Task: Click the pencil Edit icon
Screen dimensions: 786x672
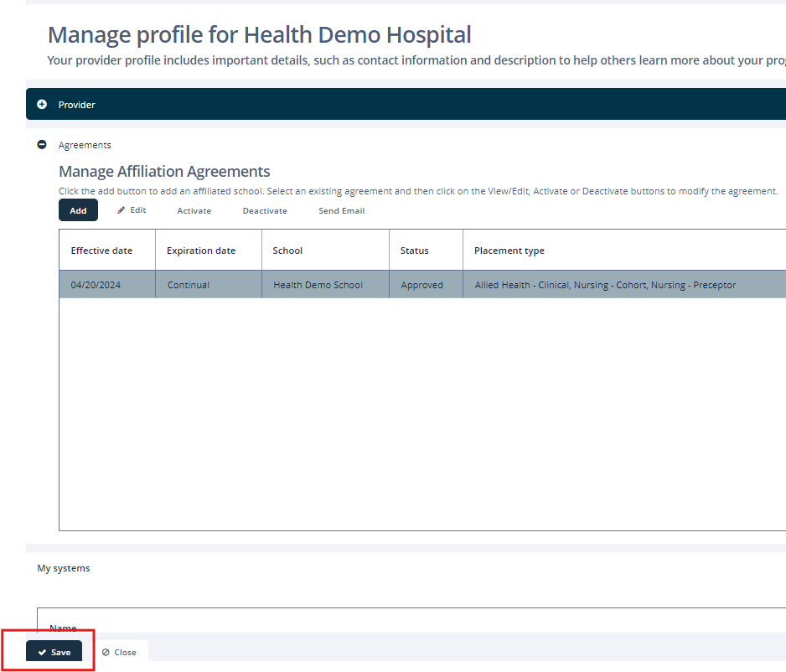Action: click(122, 210)
